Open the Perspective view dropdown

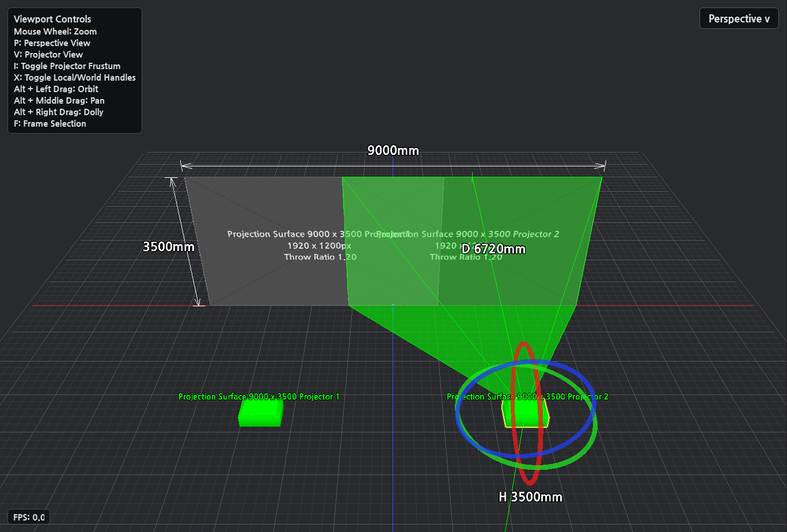point(739,18)
